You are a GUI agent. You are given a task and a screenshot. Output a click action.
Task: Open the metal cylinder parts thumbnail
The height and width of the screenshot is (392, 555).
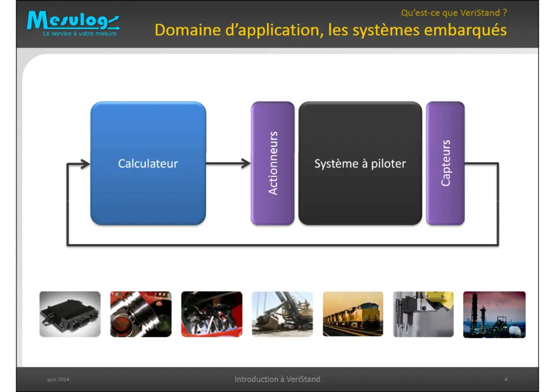pos(141,314)
